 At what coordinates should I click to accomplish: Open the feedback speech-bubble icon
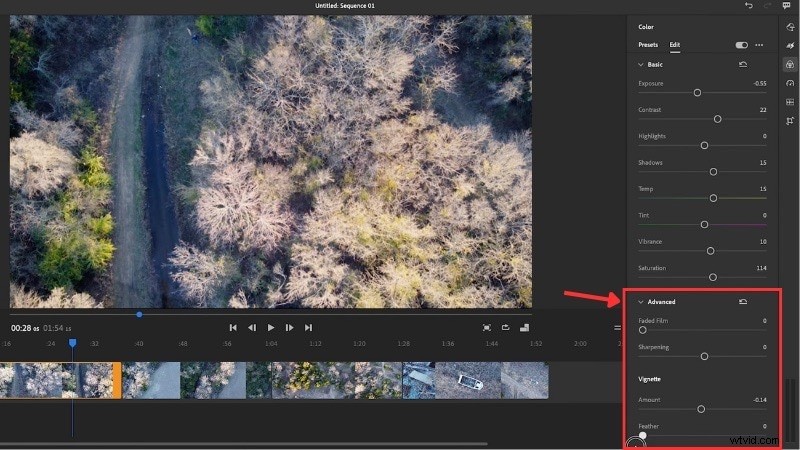click(x=786, y=6)
